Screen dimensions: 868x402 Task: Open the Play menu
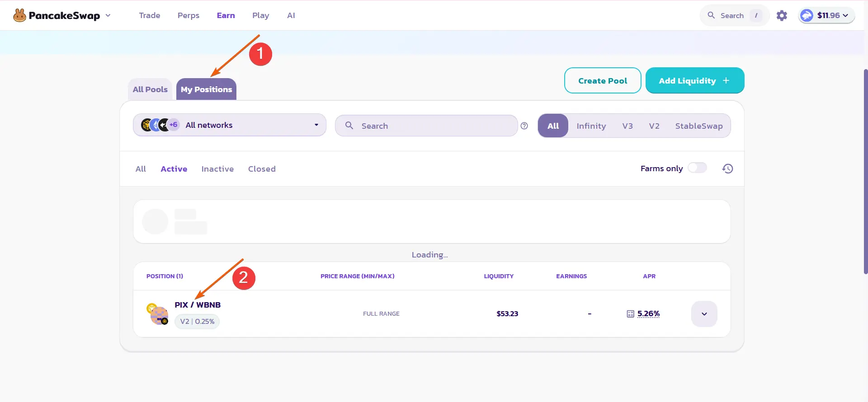(x=261, y=15)
